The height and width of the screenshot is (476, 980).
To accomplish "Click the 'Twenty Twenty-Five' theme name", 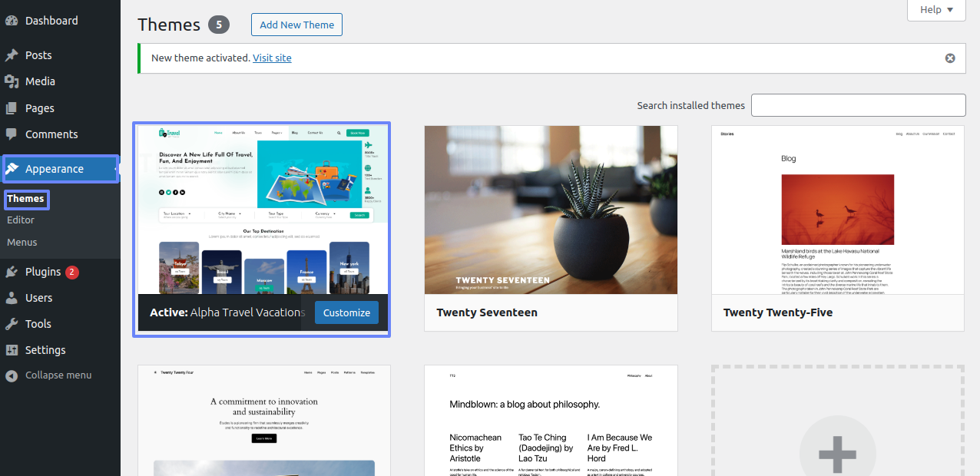I will 778,312.
